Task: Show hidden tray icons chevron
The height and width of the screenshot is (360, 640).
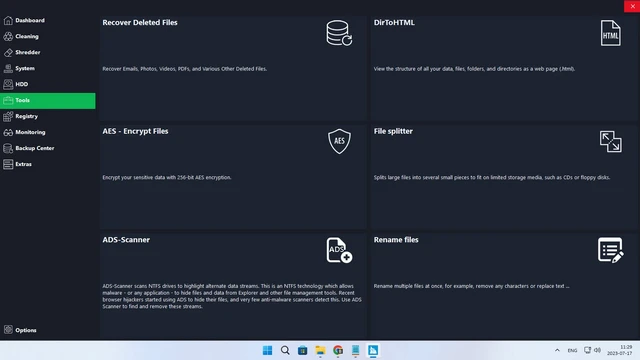Action: pyautogui.click(x=557, y=350)
